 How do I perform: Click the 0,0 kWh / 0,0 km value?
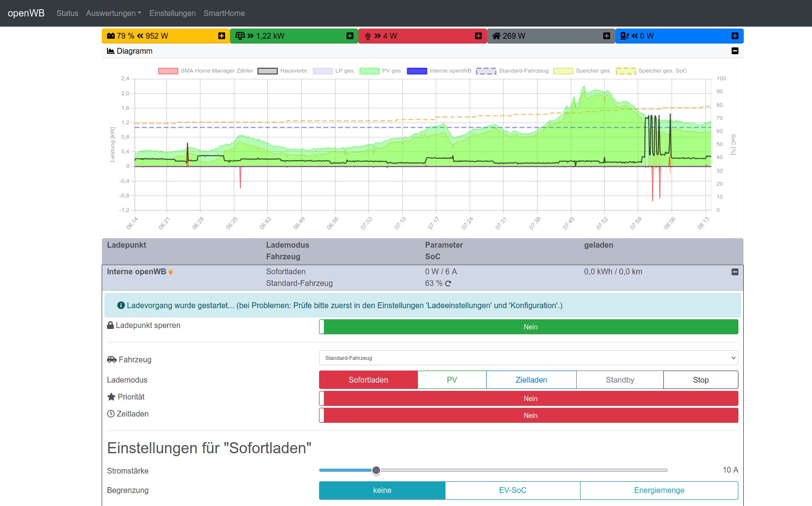tap(613, 272)
